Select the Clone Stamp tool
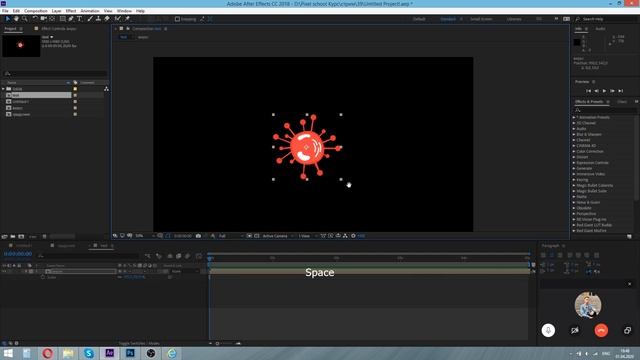Viewport: 640px width, 360px height. tap(98, 19)
